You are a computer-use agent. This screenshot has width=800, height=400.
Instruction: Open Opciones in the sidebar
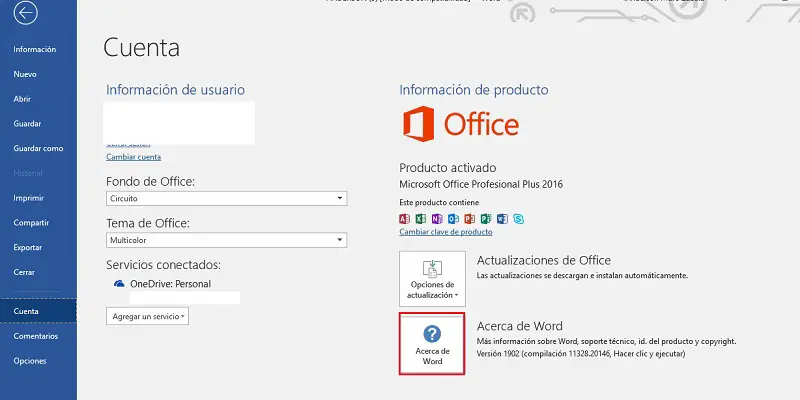30,361
